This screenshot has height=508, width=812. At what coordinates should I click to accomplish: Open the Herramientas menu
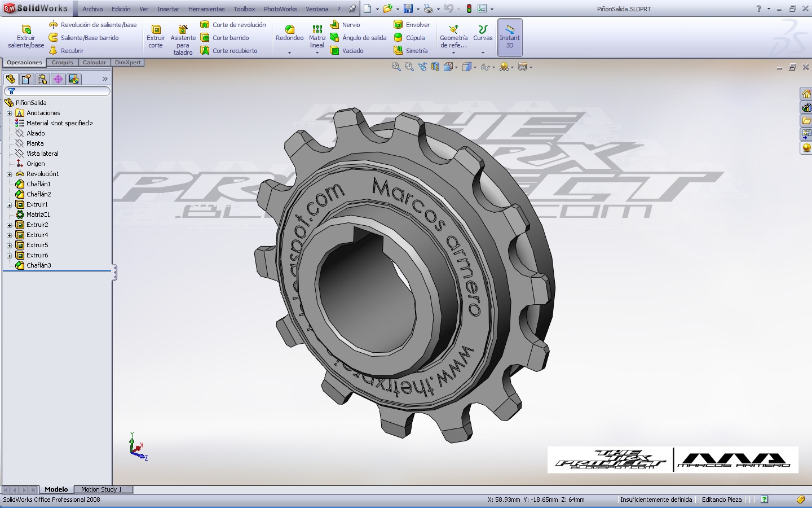tap(206, 9)
